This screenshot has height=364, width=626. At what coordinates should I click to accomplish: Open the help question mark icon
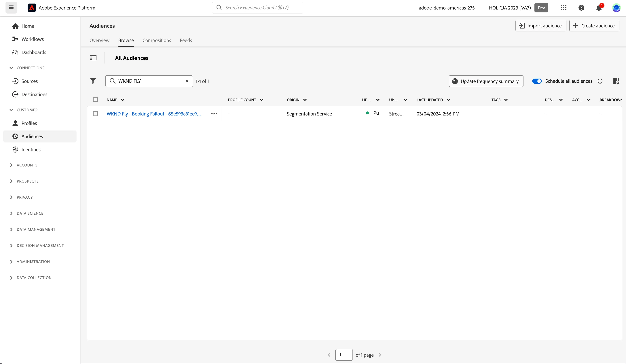click(x=581, y=7)
